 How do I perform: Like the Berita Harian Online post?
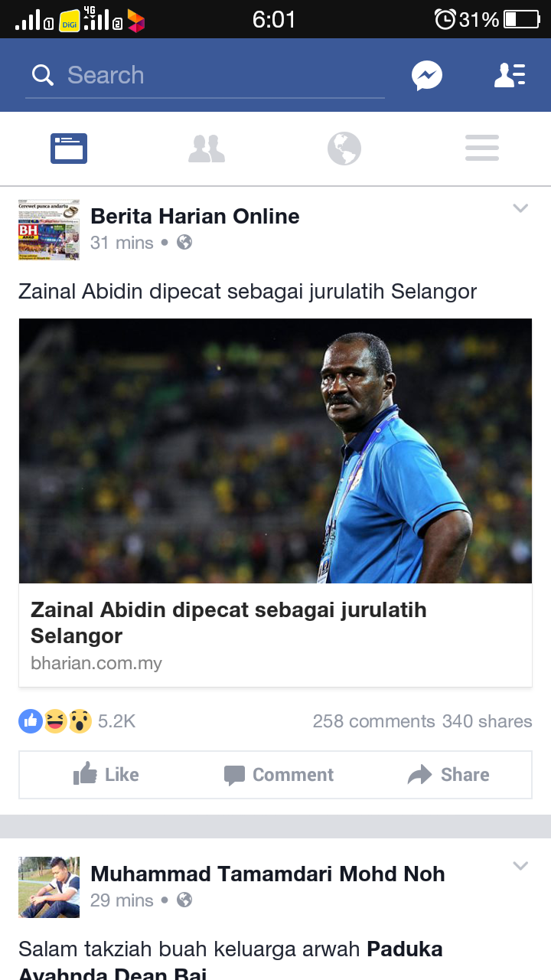click(106, 774)
